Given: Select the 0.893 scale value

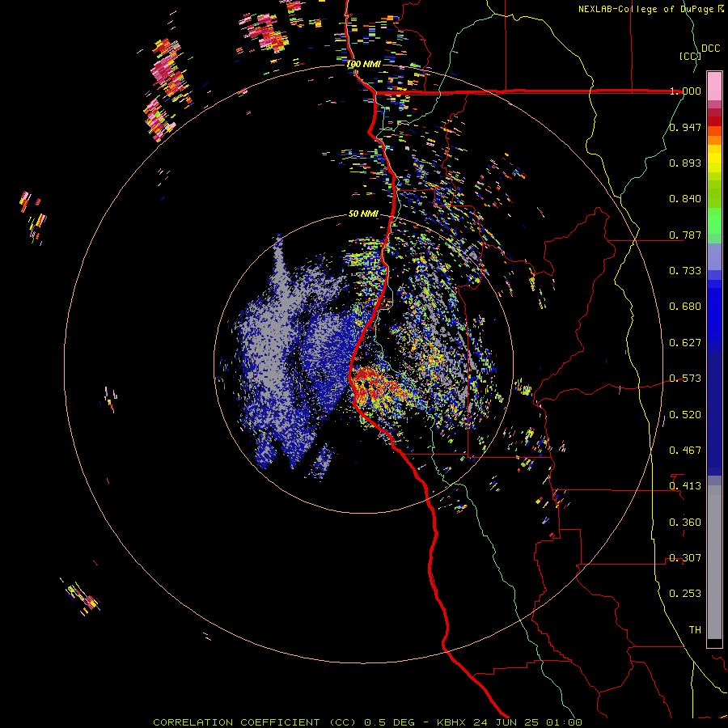Looking at the screenshot, I should click(685, 163).
